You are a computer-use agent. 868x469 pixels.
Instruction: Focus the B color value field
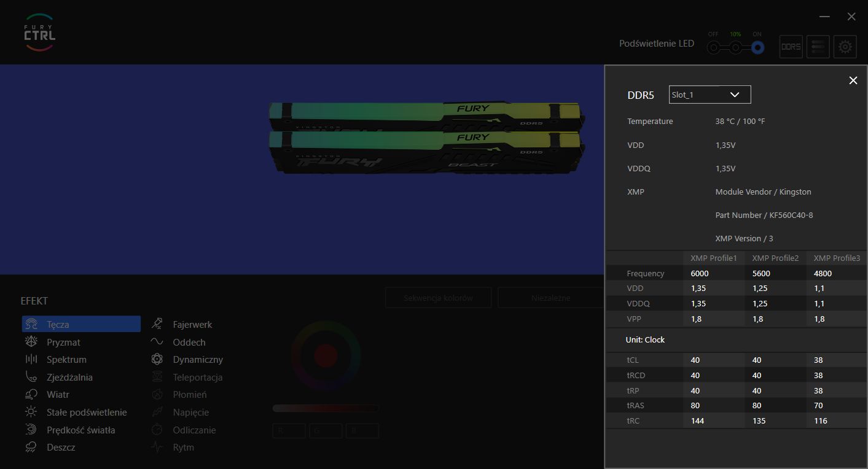pyautogui.click(x=362, y=431)
